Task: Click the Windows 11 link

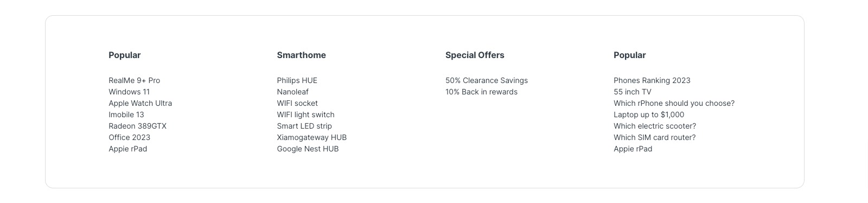Action: click(x=129, y=92)
